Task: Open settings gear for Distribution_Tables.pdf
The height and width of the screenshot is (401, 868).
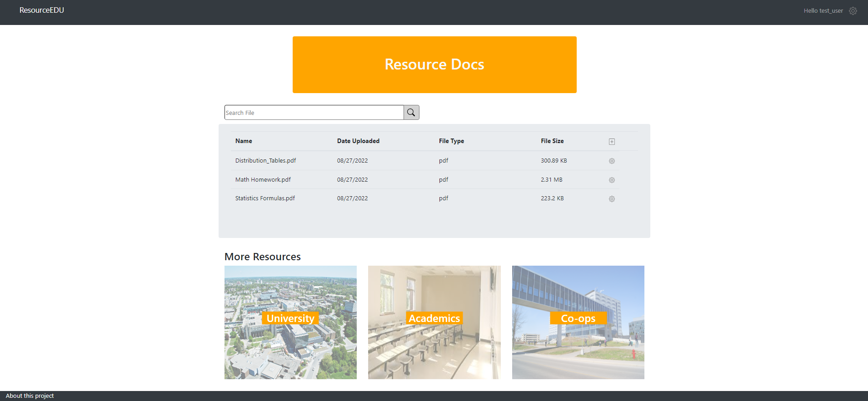Action: (612, 161)
